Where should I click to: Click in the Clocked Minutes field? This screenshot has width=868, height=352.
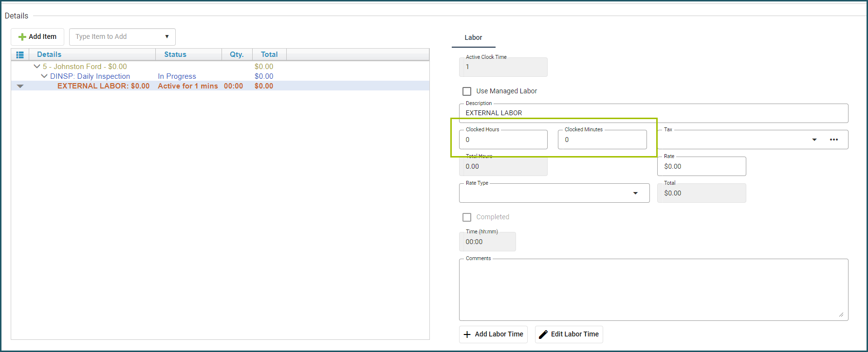click(x=602, y=140)
